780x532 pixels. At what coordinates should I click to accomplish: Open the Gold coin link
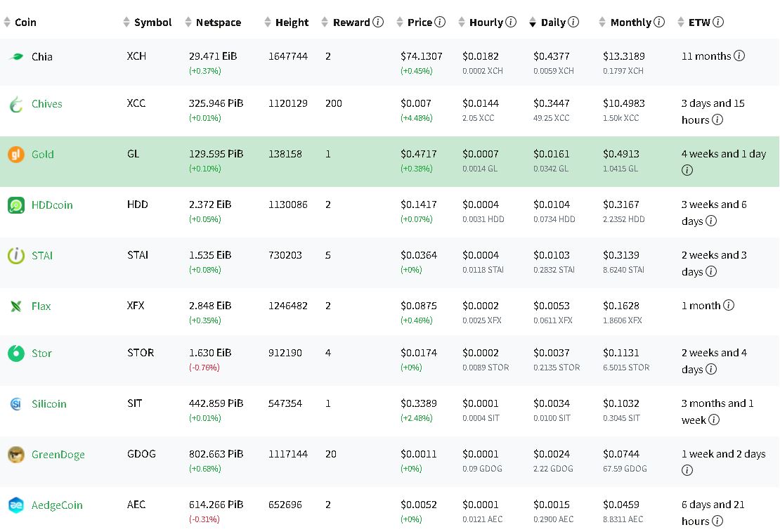coord(43,155)
